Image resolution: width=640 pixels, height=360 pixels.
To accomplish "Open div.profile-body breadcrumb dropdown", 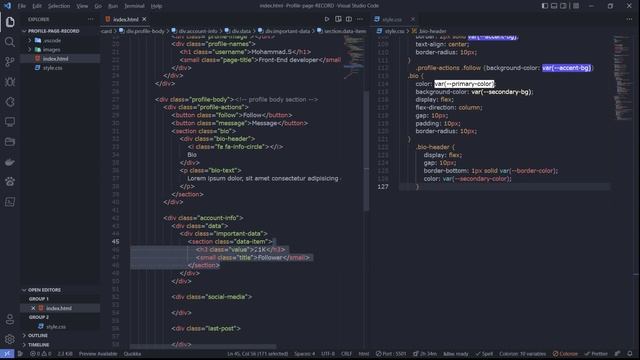I will tap(142, 31).
